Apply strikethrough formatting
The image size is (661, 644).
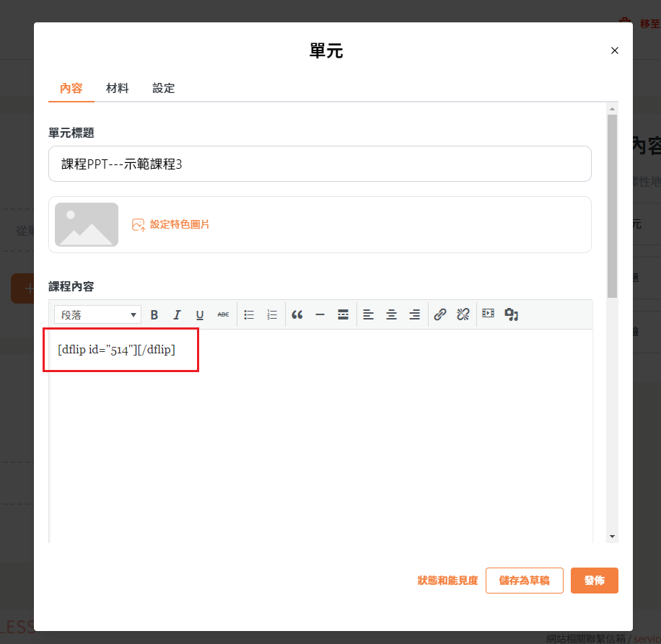(223, 314)
